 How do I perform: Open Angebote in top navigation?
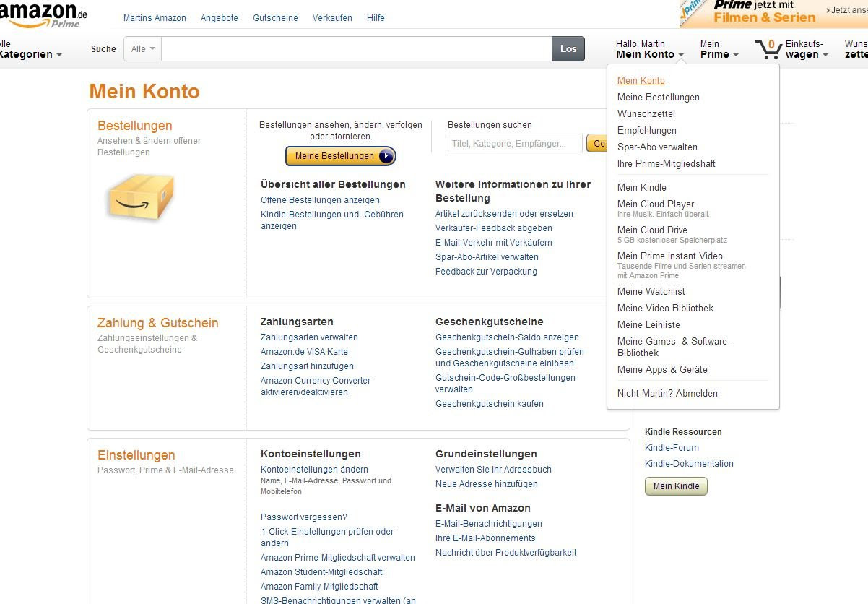(x=220, y=18)
